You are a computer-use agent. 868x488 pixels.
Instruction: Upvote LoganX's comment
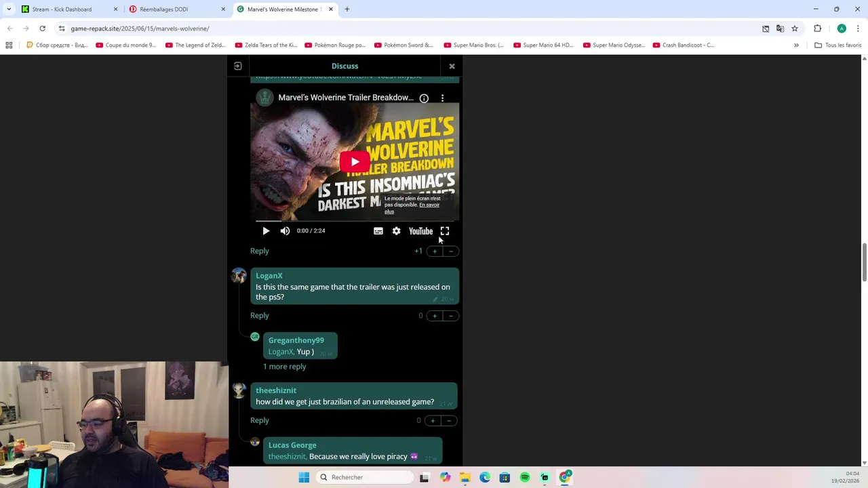point(435,316)
